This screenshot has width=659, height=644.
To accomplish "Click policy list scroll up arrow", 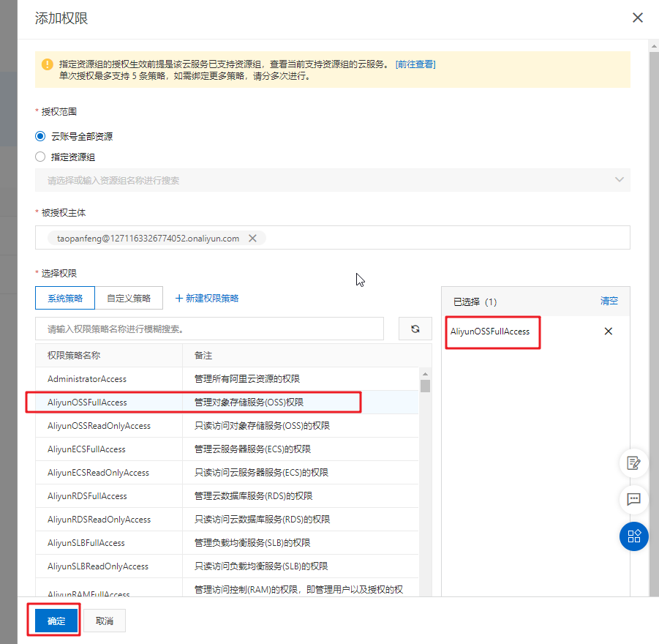I will (425, 374).
